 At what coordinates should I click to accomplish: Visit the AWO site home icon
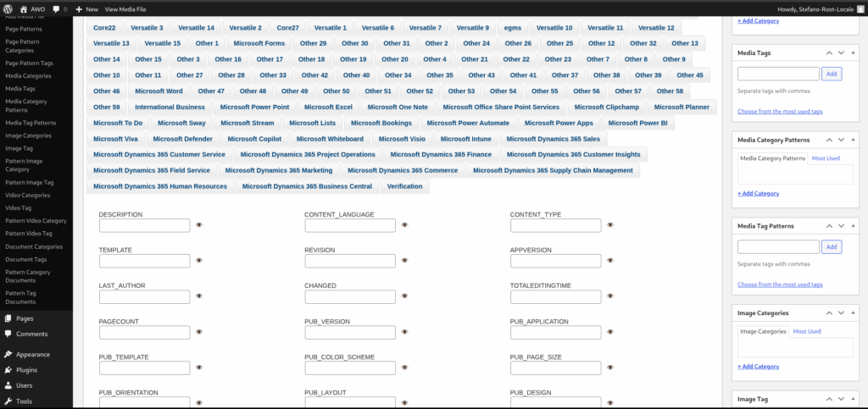pos(23,9)
